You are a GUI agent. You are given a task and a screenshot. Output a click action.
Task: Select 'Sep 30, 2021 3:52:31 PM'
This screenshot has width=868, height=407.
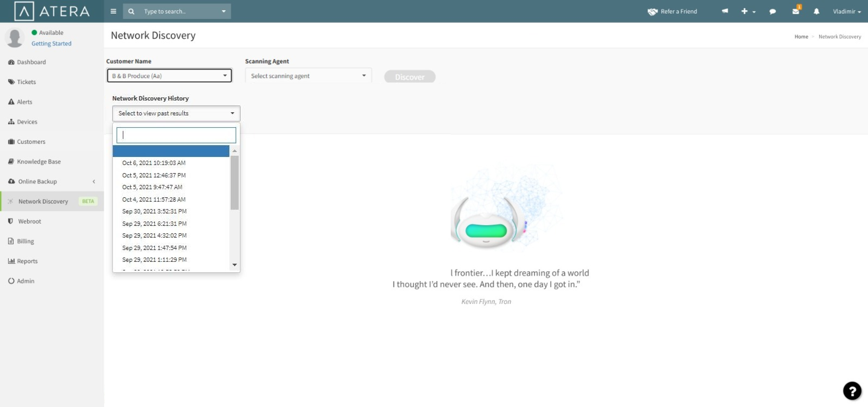click(x=154, y=211)
